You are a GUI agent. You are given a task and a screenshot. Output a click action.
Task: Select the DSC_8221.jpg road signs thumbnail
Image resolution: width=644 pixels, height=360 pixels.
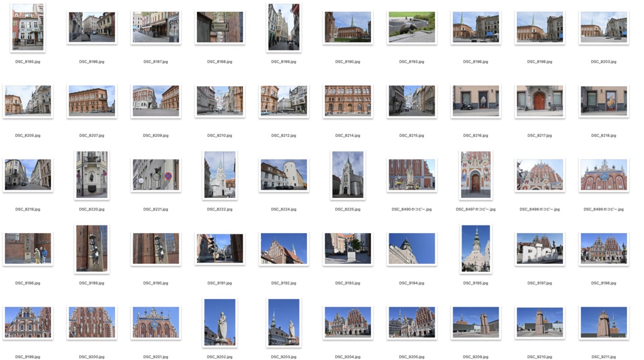(x=156, y=175)
